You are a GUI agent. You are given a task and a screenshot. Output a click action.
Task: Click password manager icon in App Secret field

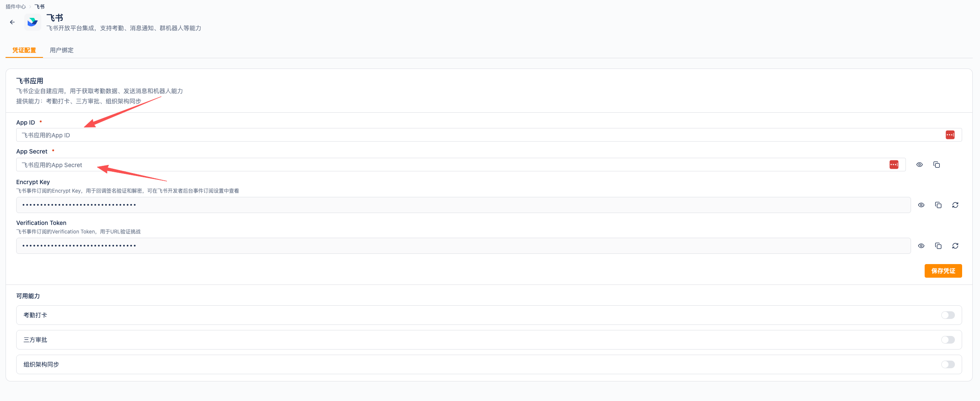coord(894,165)
